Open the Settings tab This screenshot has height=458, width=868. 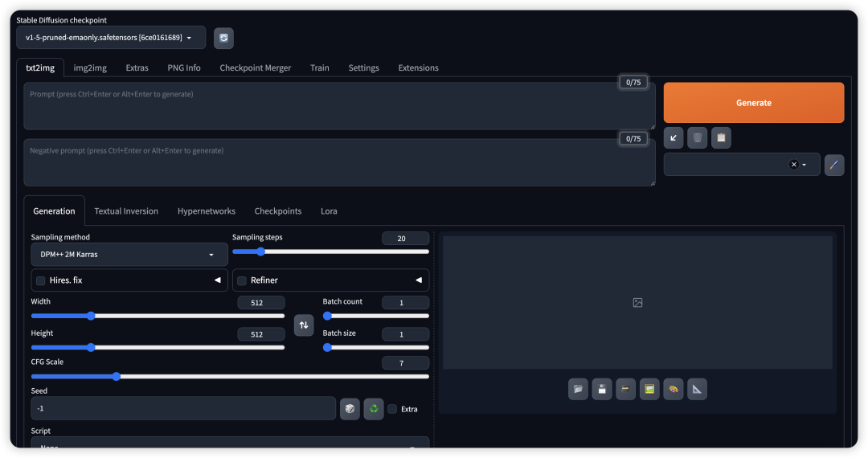coord(364,67)
